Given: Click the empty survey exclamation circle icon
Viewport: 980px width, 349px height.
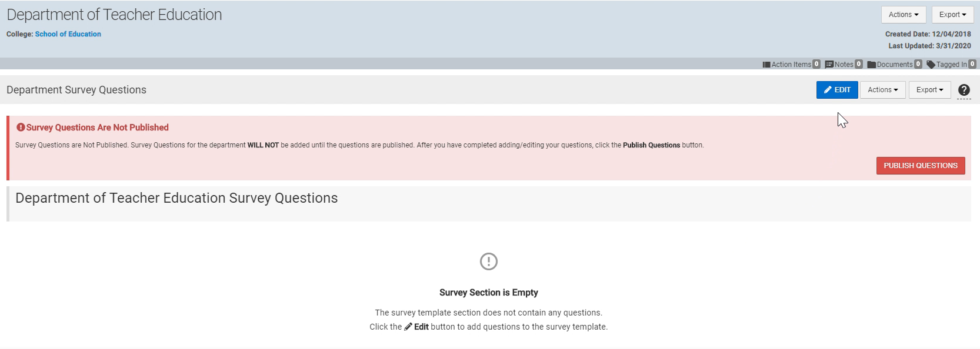Looking at the screenshot, I should [489, 261].
